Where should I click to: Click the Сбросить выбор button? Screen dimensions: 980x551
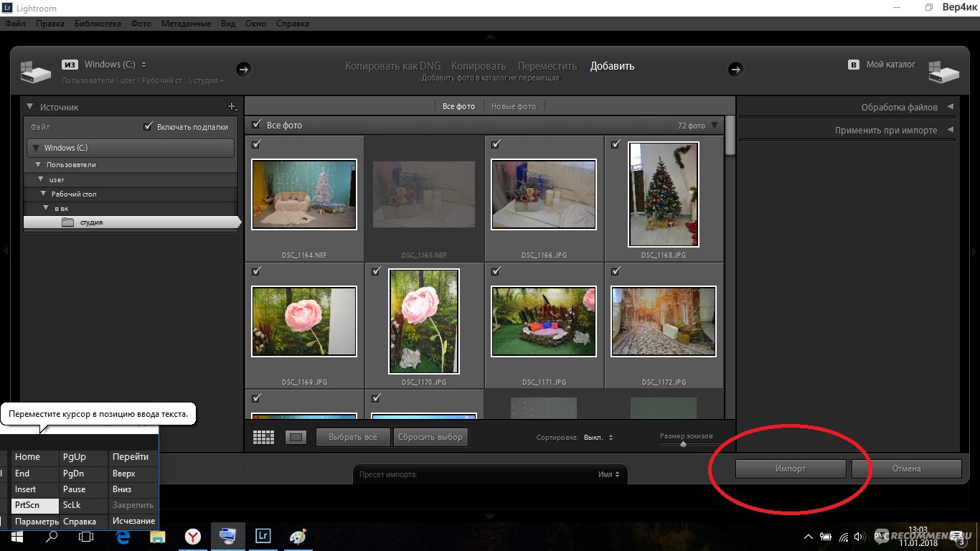pyautogui.click(x=430, y=437)
